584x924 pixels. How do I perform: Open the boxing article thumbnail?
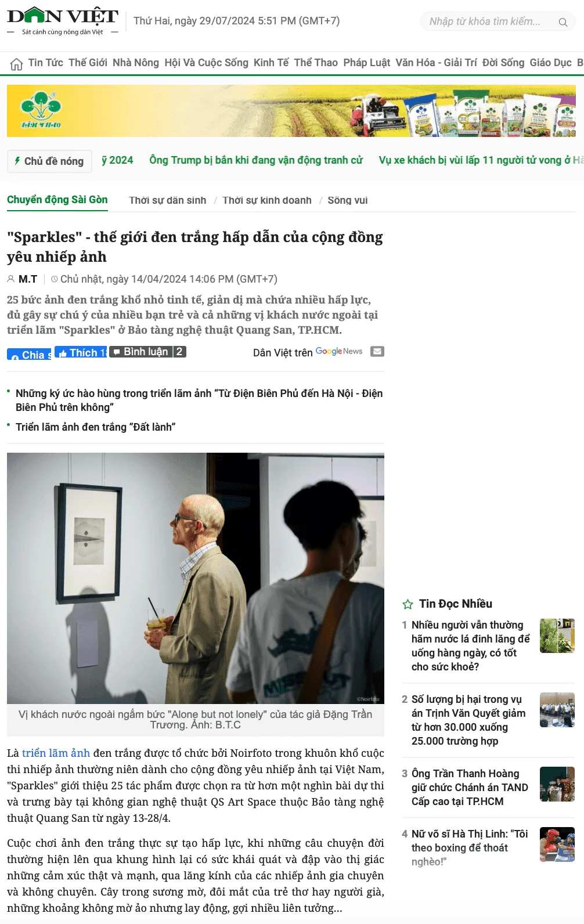pyautogui.click(x=557, y=844)
